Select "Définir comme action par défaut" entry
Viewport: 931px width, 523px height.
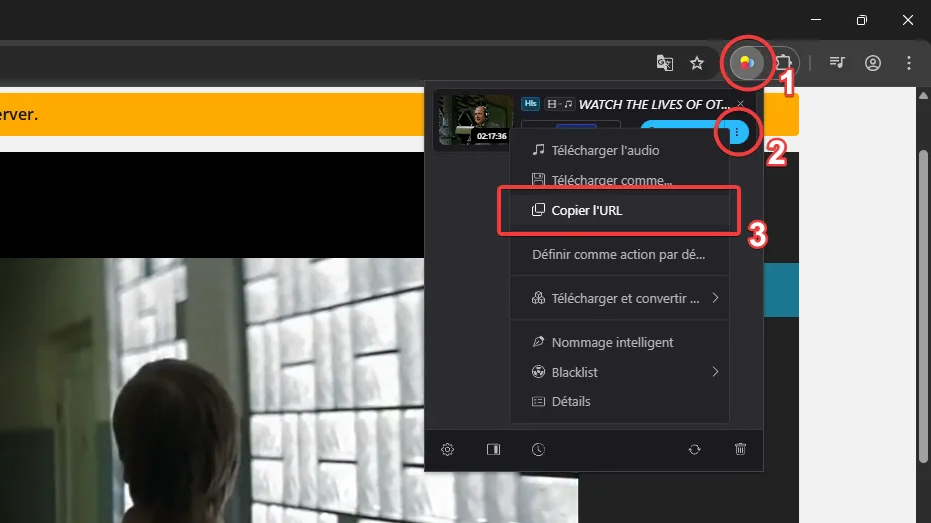(x=618, y=254)
